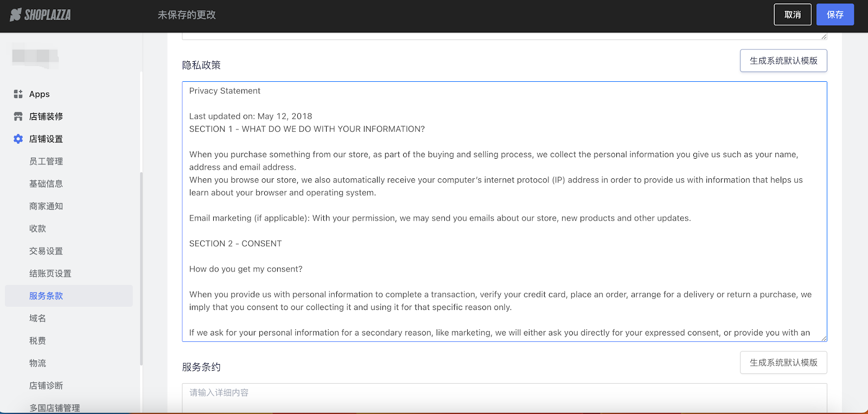Click the 服务条约 empty text field
Screen dimensions: 868x414
tap(505, 398)
